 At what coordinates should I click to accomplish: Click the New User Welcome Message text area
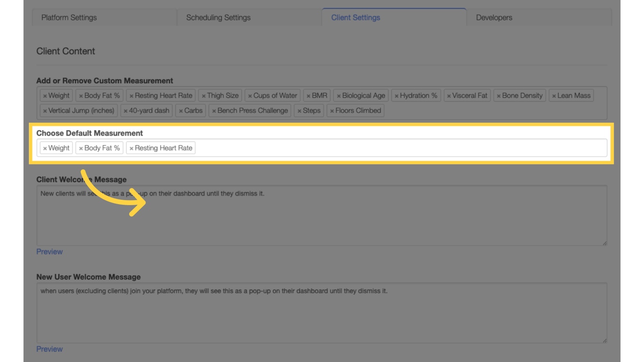click(322, 317)
